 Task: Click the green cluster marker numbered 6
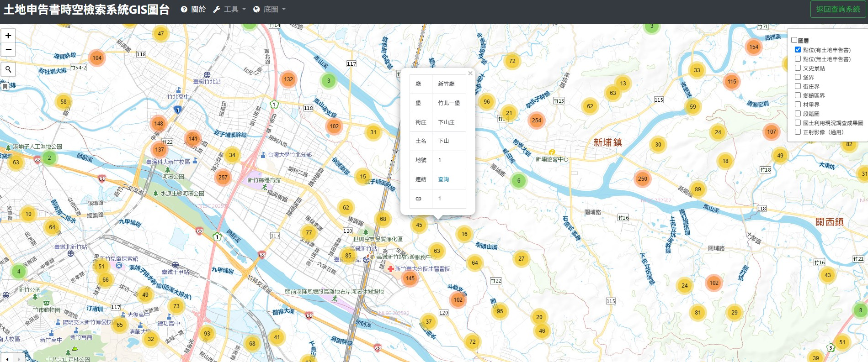click(518, 181)
